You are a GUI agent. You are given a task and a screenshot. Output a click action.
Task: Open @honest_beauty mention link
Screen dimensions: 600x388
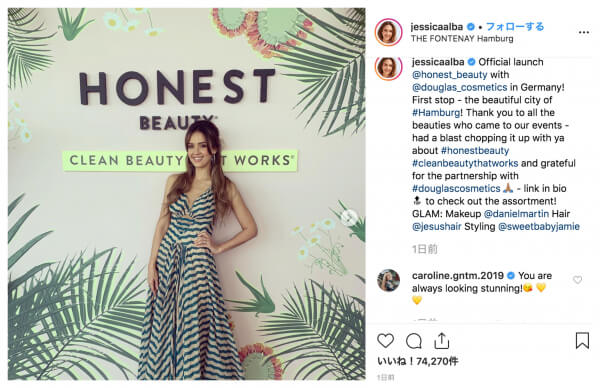pos(450,75)
